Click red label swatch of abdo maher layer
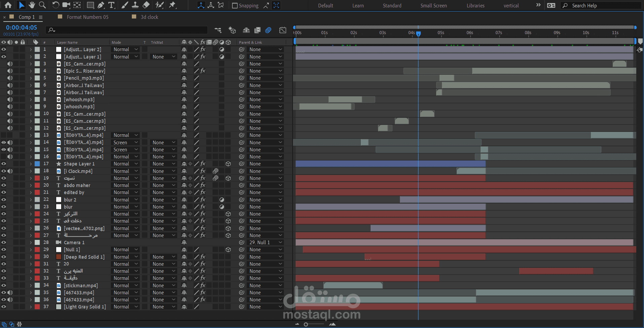644x328 pixels. 37,185
